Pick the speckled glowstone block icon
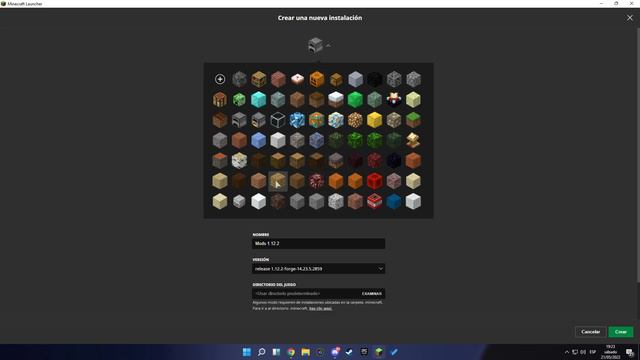 click(x=355, y=120)
